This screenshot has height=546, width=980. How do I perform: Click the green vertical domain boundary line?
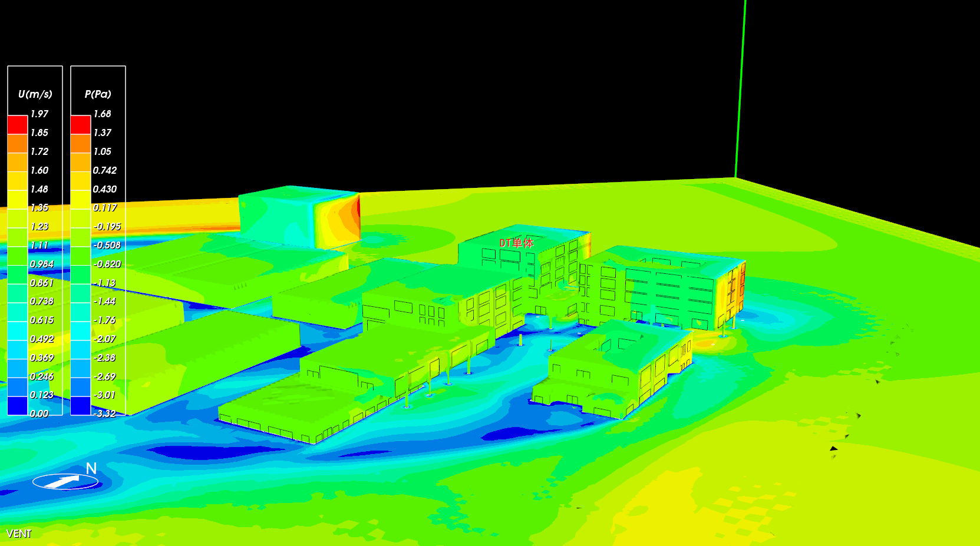click(x=740, y=88)
